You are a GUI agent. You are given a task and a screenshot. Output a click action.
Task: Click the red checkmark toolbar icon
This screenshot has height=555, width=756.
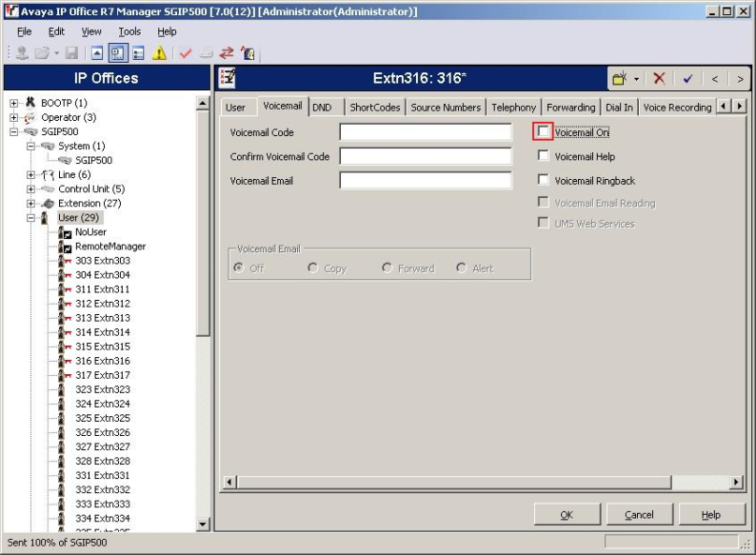pos(185,53)
